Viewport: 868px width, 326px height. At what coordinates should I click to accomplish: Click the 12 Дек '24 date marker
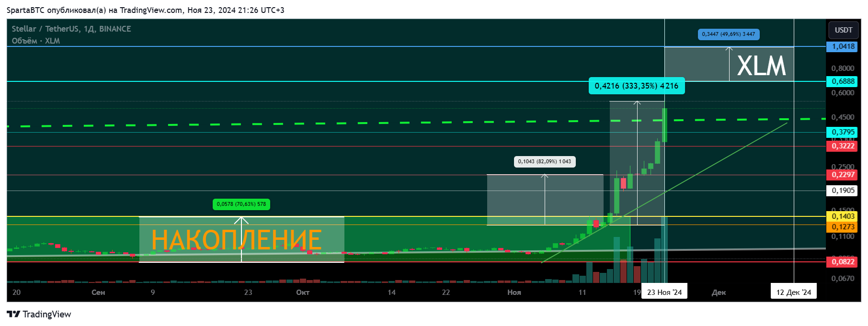[x=794, y=292]
